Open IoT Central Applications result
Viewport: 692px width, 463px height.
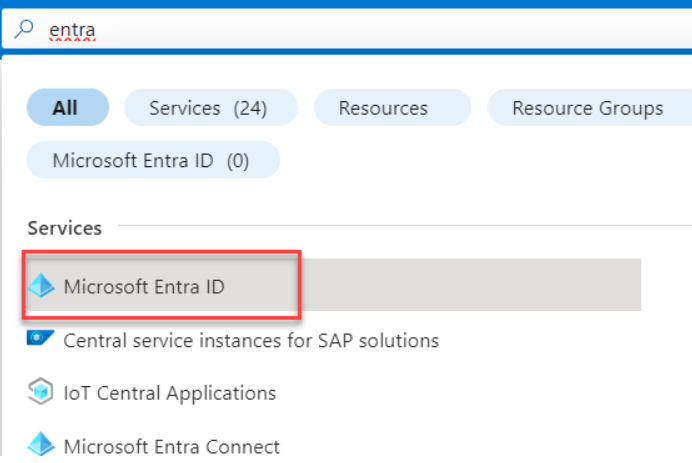pos(170,393)
